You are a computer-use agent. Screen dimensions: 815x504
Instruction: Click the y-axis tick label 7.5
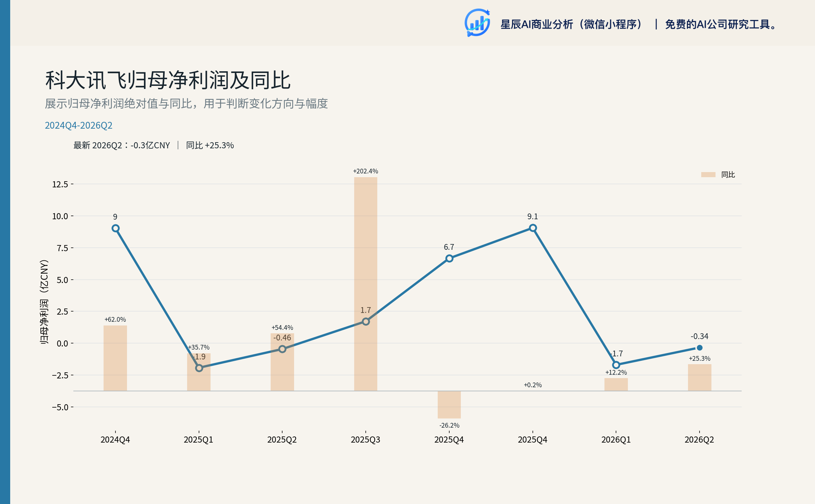[x=62, y=248]
